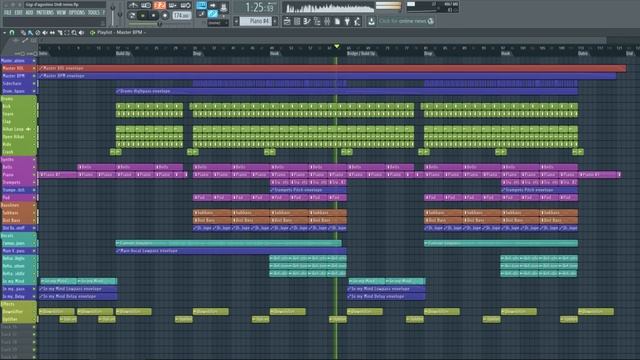Click the Playlist window icon beside title
The image size is (640, 360).
tap(93, 32)
